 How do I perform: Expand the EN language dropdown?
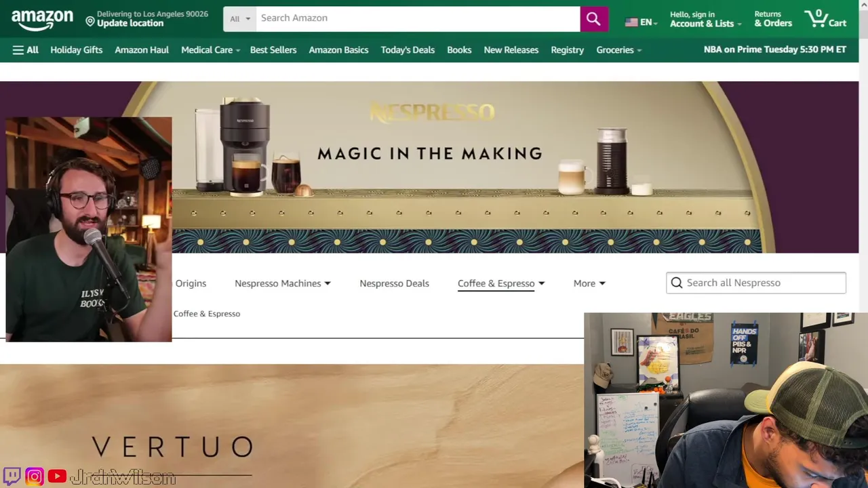click(x=648, y=22)
